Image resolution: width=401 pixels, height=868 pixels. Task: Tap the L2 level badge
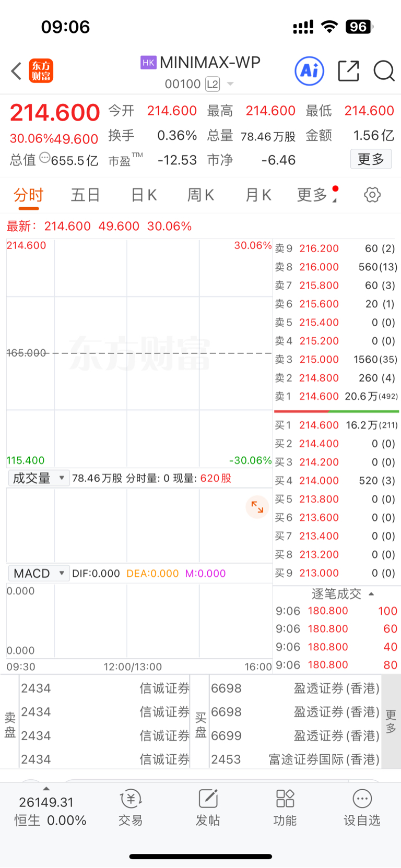point(212,84)
